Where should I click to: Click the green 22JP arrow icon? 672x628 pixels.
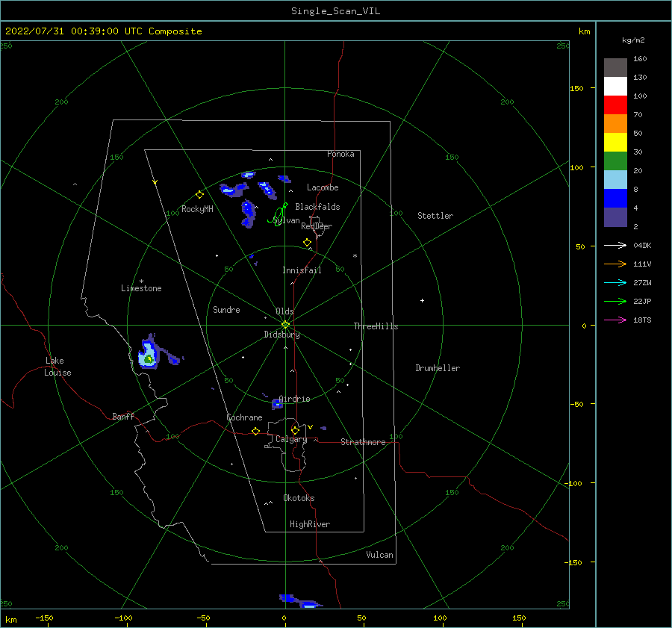[x=615, y=302]
